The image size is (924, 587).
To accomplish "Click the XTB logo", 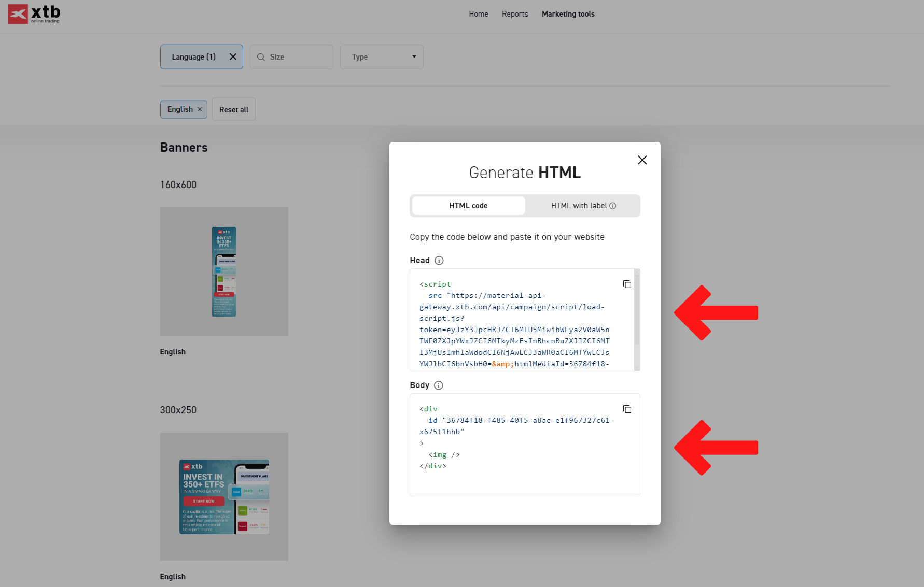I will (x=34, y=14).
